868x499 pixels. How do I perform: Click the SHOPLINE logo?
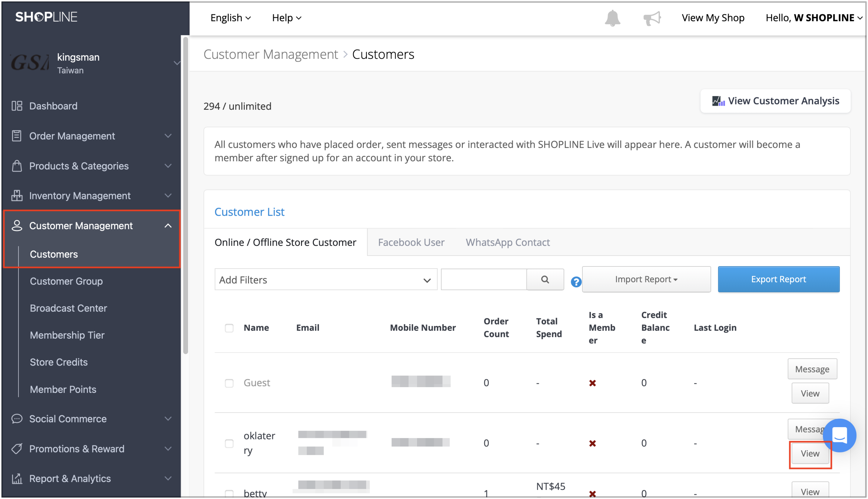[46, 17]
